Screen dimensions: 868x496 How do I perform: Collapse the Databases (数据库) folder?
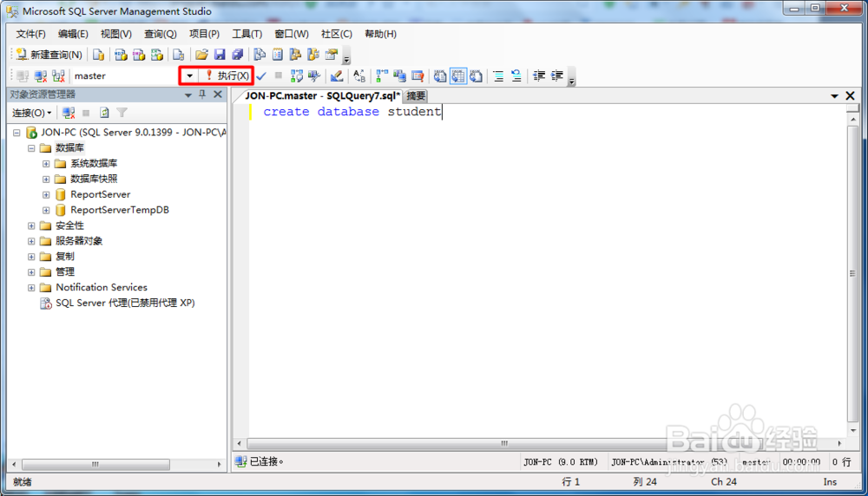tap(31, 148)
